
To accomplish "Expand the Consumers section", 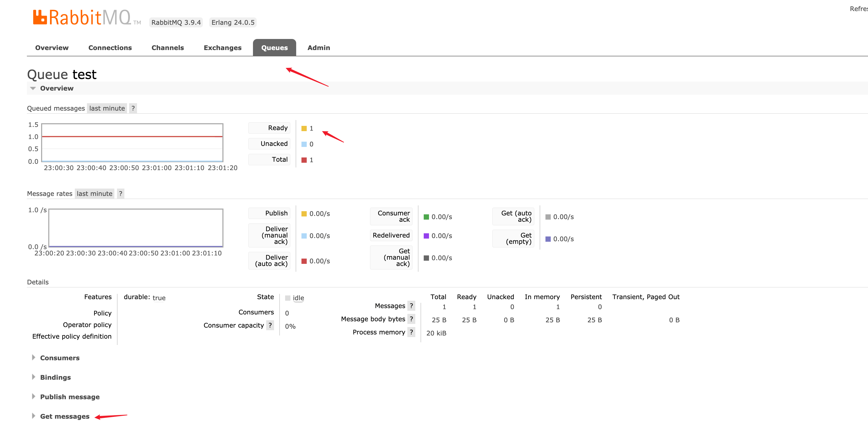I will pos(60,358).
